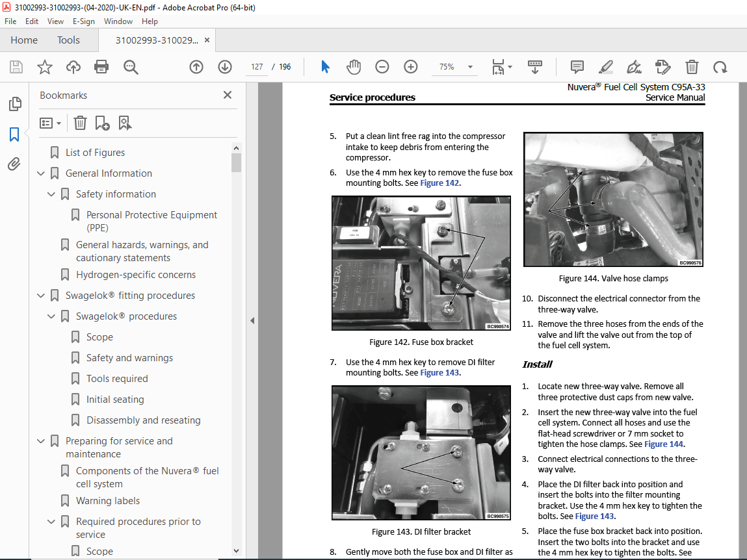Viewport: 747px width, 560px height.
Task: Go to previous page arrow
Action: [x=196, y=67]
